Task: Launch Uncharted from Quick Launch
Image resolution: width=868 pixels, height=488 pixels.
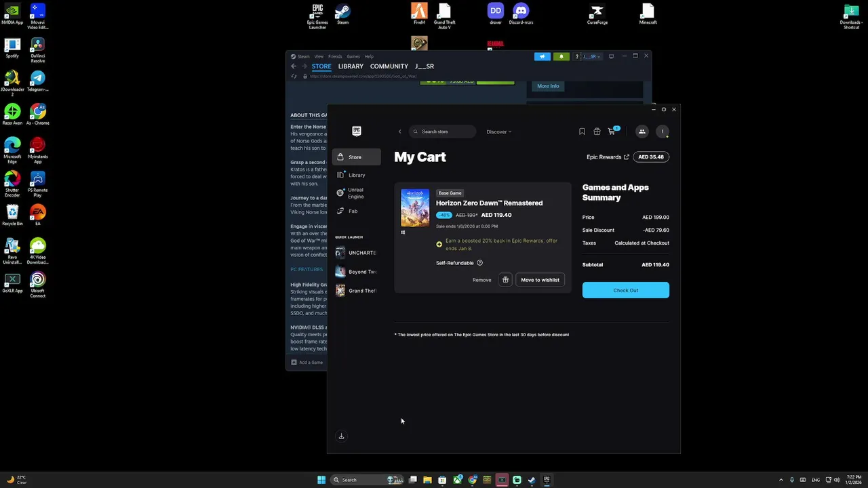Action: point(356,253)
